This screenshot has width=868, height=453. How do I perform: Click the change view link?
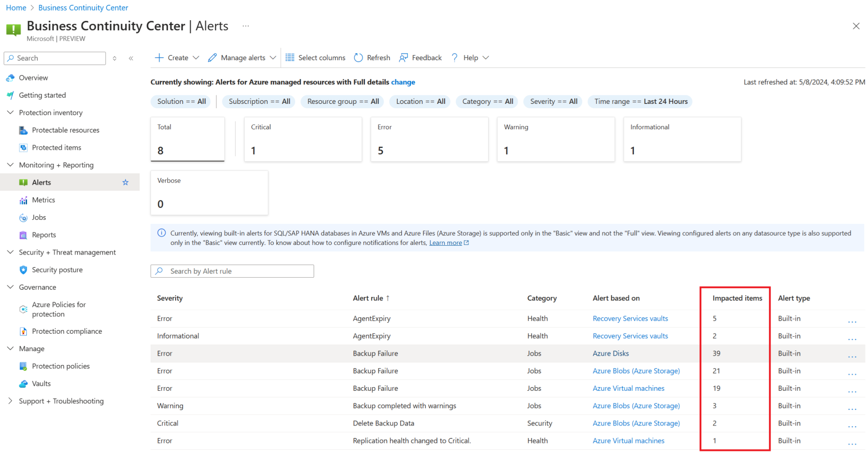(x=403, y=82)
